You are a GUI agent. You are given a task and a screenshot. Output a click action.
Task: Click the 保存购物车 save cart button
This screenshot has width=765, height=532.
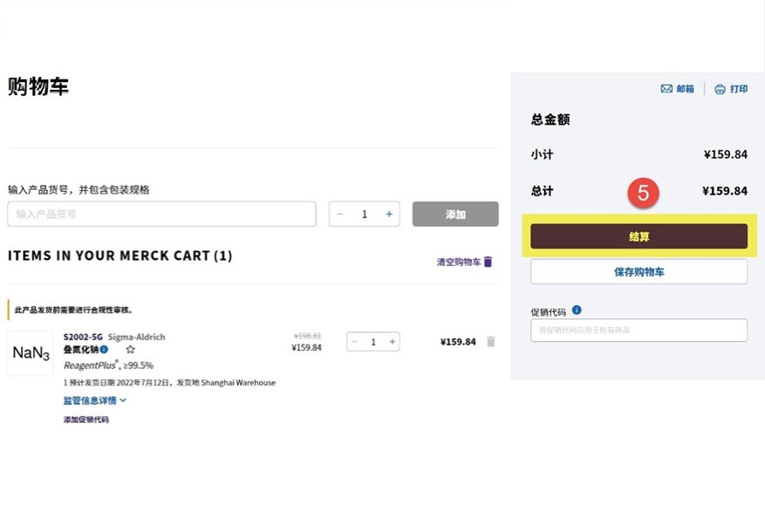639,271
